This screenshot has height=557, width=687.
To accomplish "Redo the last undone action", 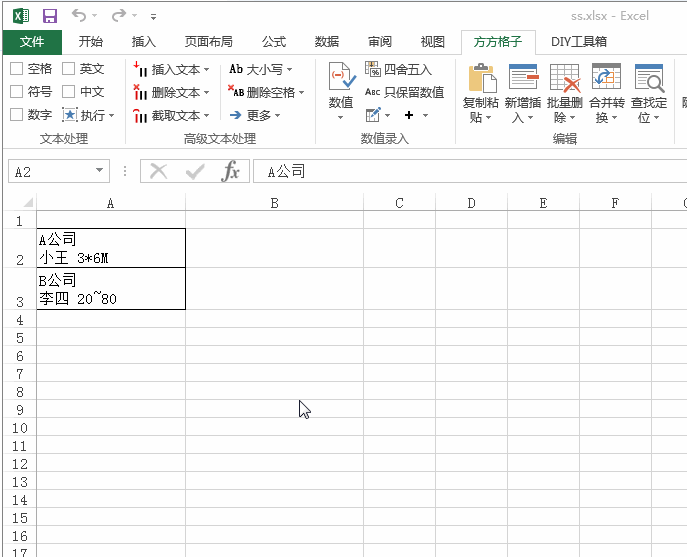I will click(x=119, y=16).
